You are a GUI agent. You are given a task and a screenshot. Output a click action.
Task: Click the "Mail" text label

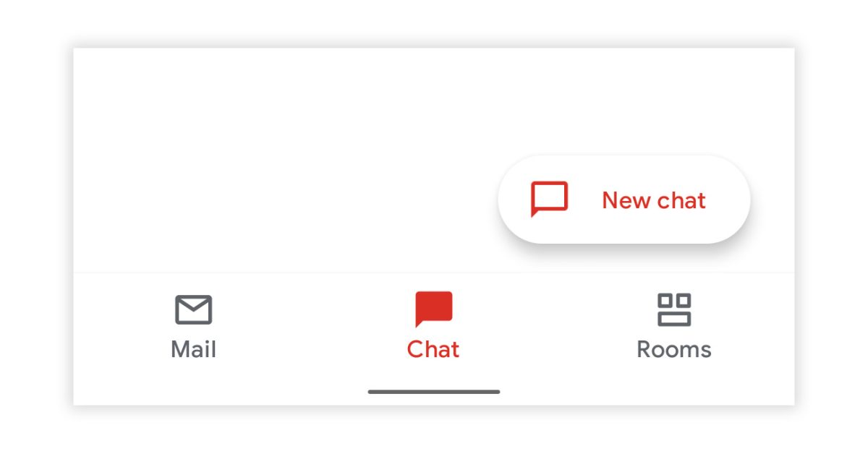pyautogui.click(x=193, y=350)
